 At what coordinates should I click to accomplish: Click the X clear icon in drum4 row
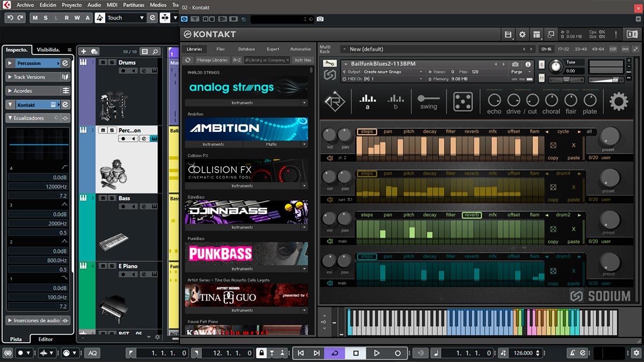pos(573,187)
